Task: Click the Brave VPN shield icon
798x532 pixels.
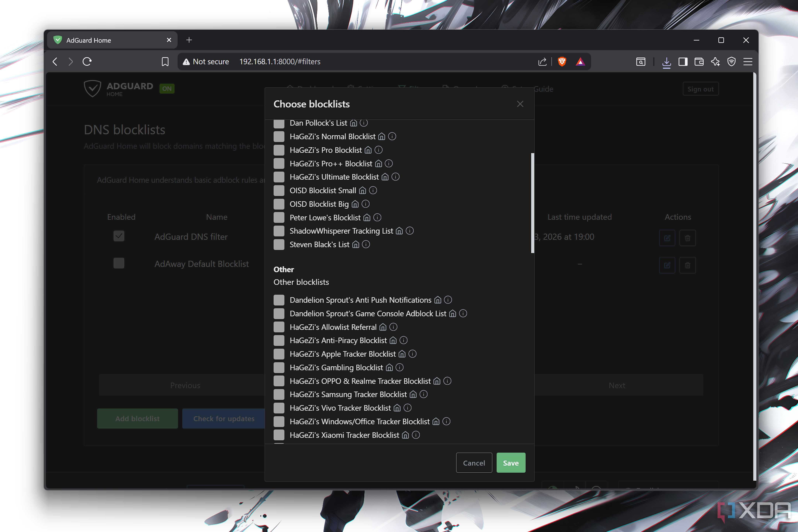Action: 731,61
